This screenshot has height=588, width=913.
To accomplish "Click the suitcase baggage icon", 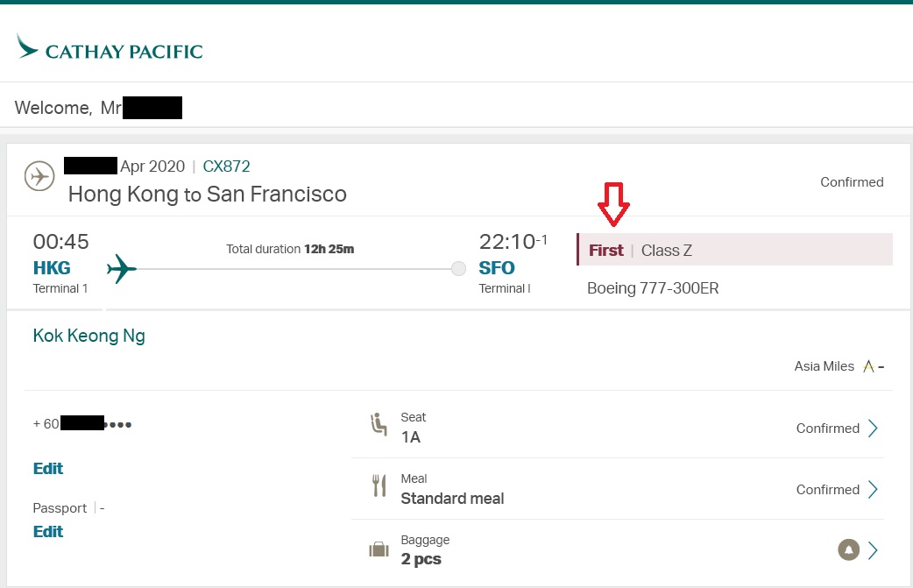I will pyautogui.click(x=379, y=550).
